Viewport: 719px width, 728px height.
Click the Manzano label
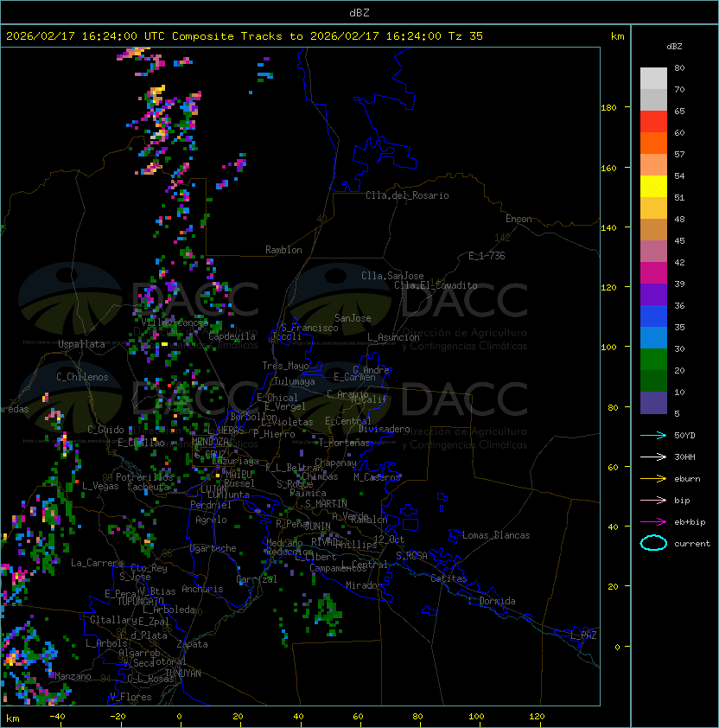click(73, 676)
